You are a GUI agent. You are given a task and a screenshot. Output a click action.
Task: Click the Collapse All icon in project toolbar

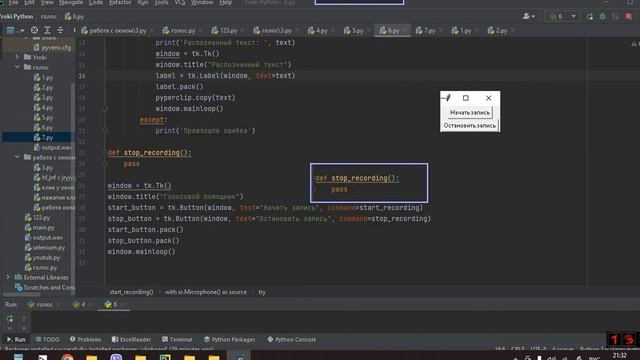coord(60,30)
